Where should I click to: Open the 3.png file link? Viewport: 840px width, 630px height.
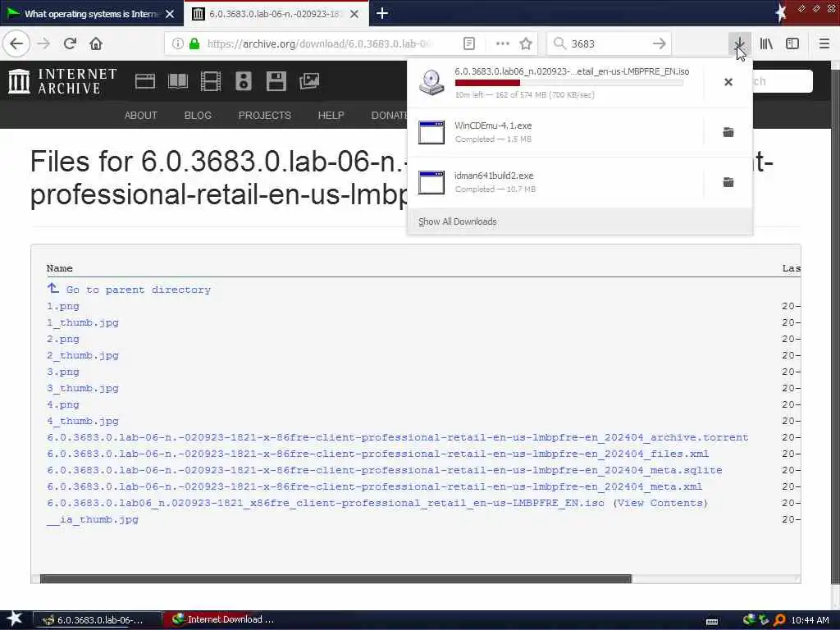pos(62,372)
